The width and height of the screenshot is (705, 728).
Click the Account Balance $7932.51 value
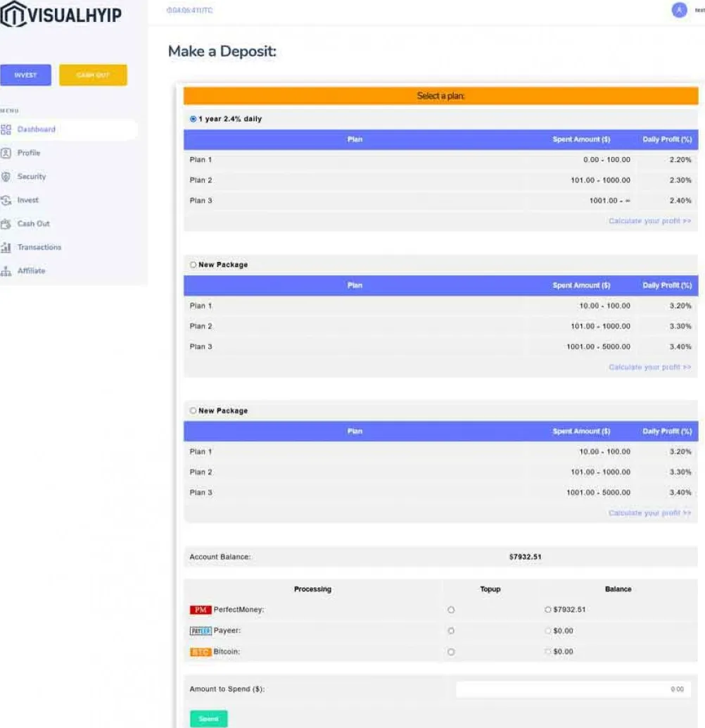(x=525, y=557)
